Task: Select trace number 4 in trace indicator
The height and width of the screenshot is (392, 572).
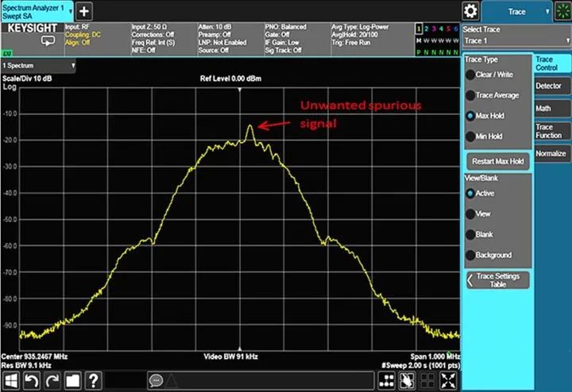Action: tap(441, 29)
